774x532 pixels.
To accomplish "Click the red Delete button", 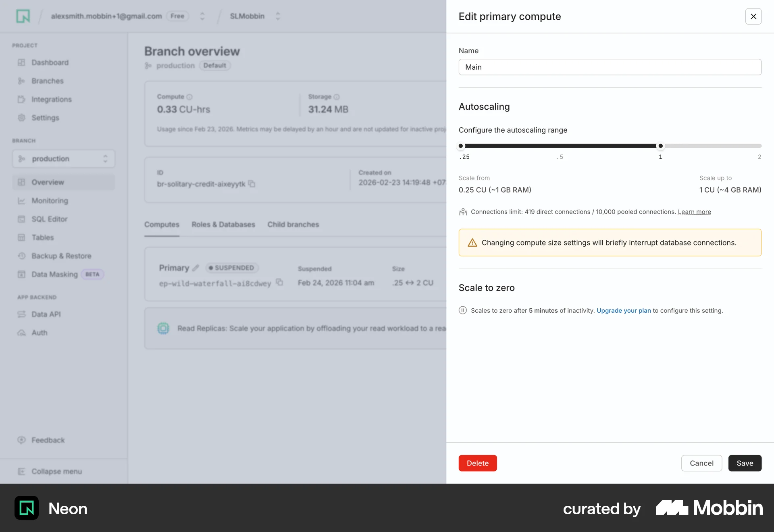I will pos(478,463).
